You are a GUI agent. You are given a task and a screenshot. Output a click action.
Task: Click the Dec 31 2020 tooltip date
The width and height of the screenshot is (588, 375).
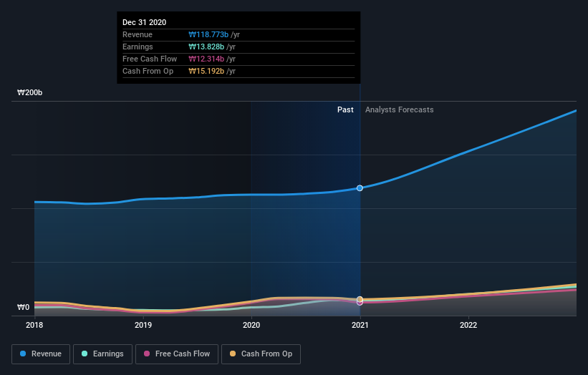(x=145, y=22)
